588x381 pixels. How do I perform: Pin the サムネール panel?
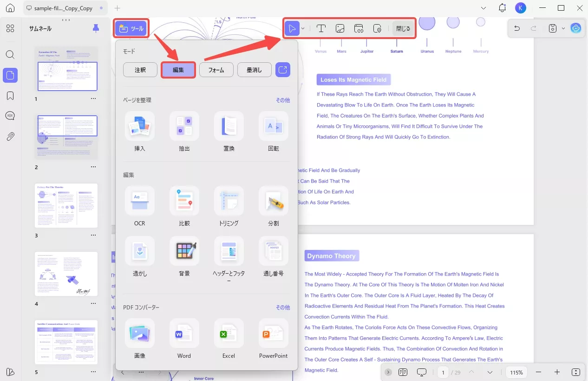click(96, 28)
